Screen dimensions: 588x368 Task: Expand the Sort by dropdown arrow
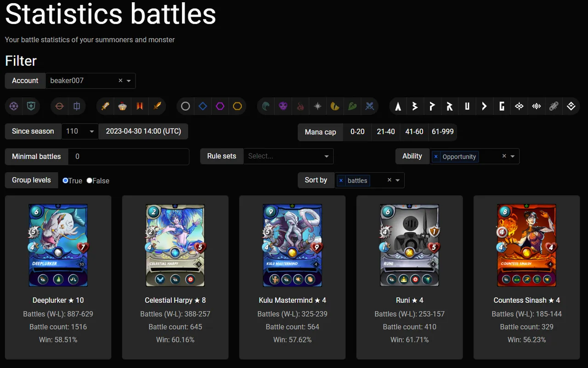click(398, 180)
